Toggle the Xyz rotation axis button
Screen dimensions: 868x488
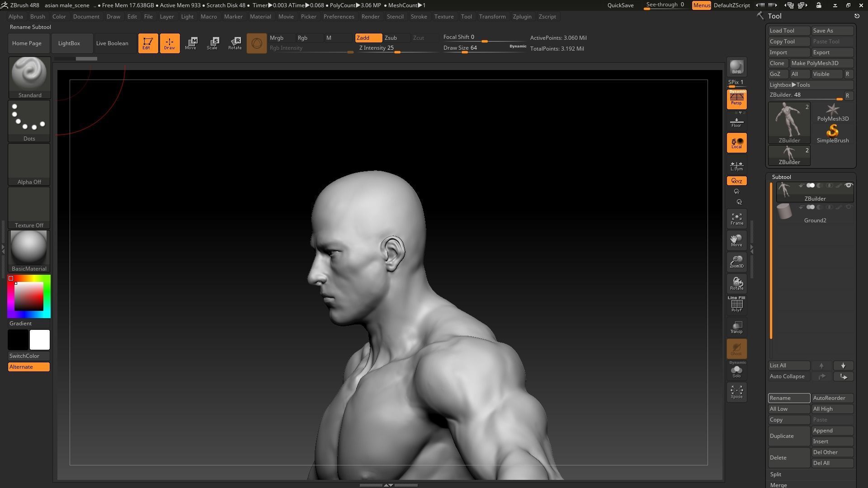click(736, 181)
